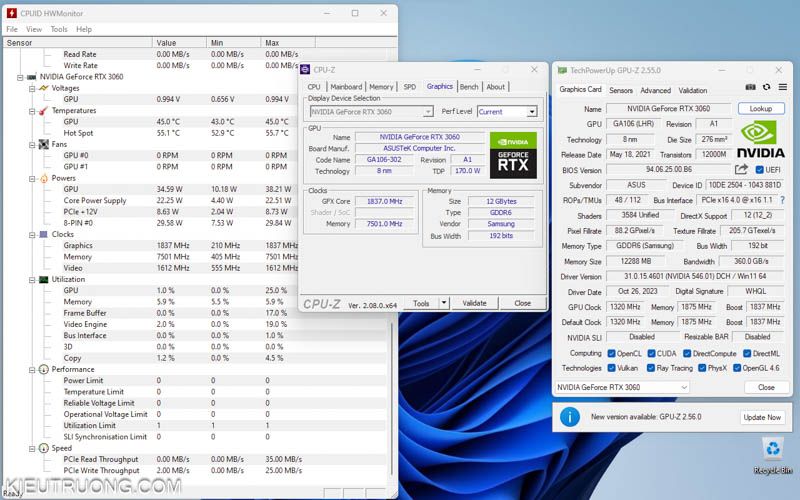Click the Validate button in CPU-Z
Viewport: 800px width, 500px height.
(474, 303)
